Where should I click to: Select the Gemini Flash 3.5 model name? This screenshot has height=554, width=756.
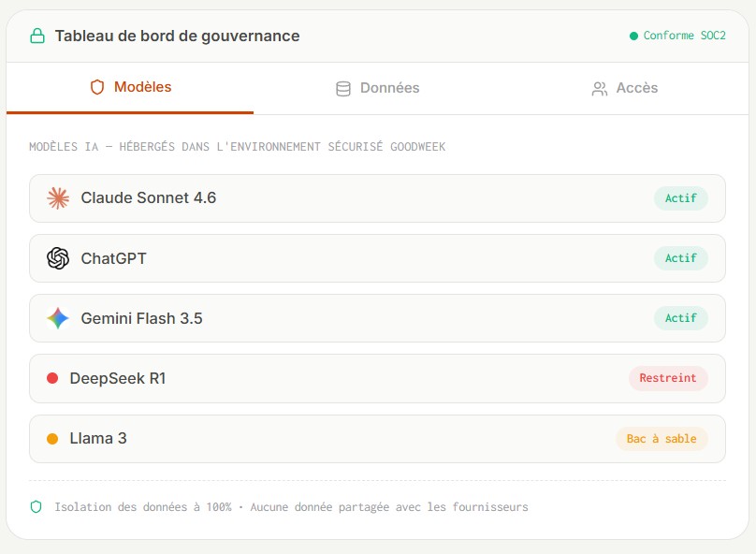pyautogui.click(x=142, y=318)
